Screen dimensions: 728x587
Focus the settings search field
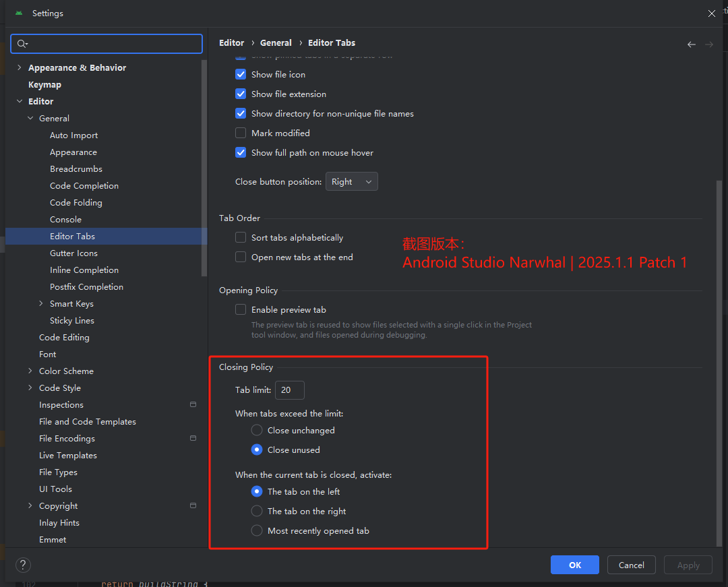[107, 44]
